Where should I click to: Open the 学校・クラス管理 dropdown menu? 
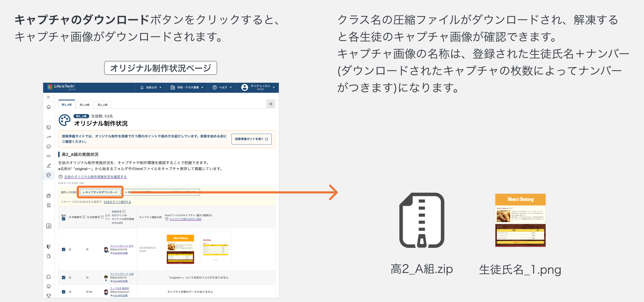click(x=187, y=87)
